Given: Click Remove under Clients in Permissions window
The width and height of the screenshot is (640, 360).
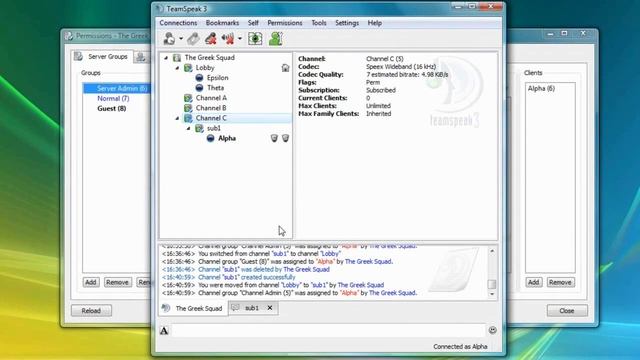Looking at the screenshot, I should [560, 282].
